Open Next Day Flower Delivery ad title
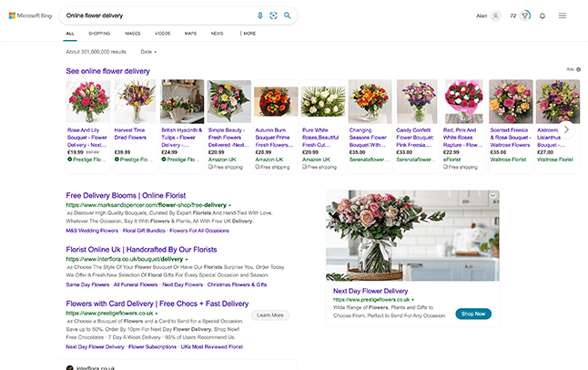The width and height of the screenshot is (588, 370). tap(370, 291)
